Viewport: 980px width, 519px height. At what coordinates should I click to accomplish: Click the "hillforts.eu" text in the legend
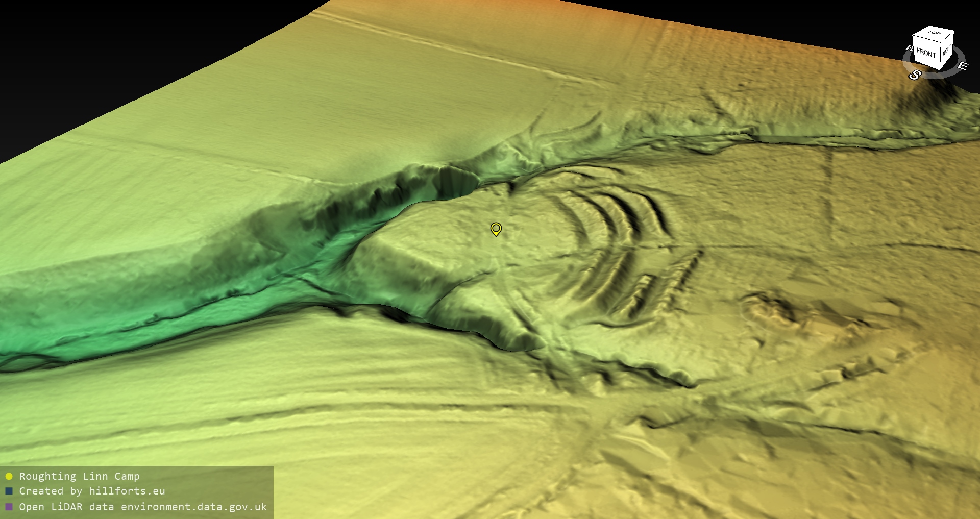click(x=127, y=491)
